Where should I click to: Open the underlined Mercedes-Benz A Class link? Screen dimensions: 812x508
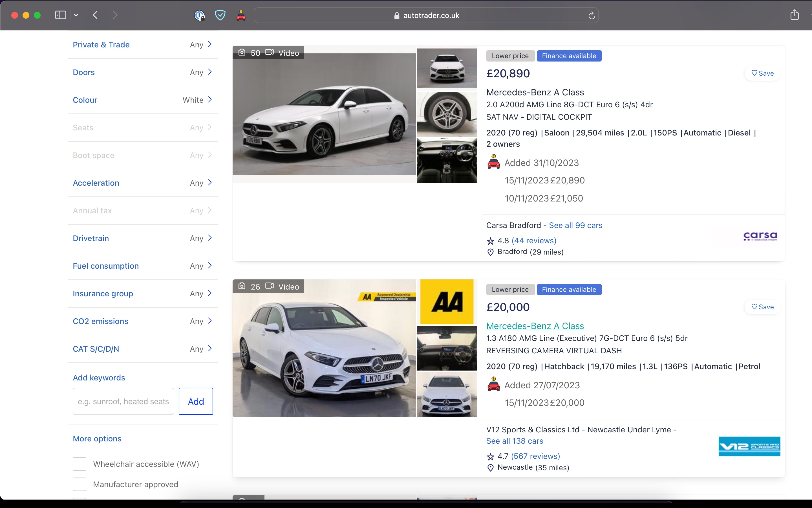[535, 326]
